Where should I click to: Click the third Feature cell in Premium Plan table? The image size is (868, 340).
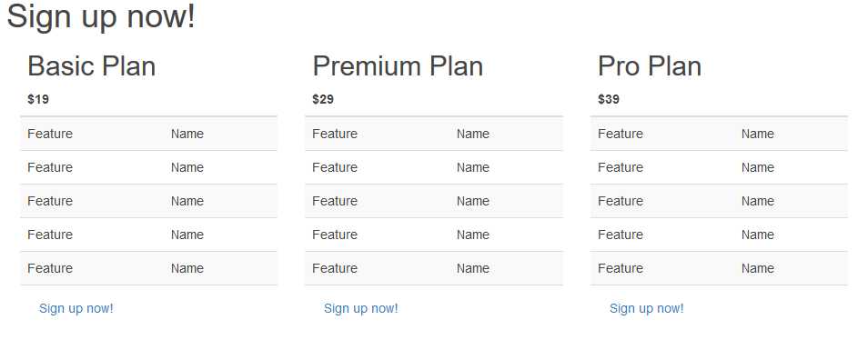tap(335, 201)
